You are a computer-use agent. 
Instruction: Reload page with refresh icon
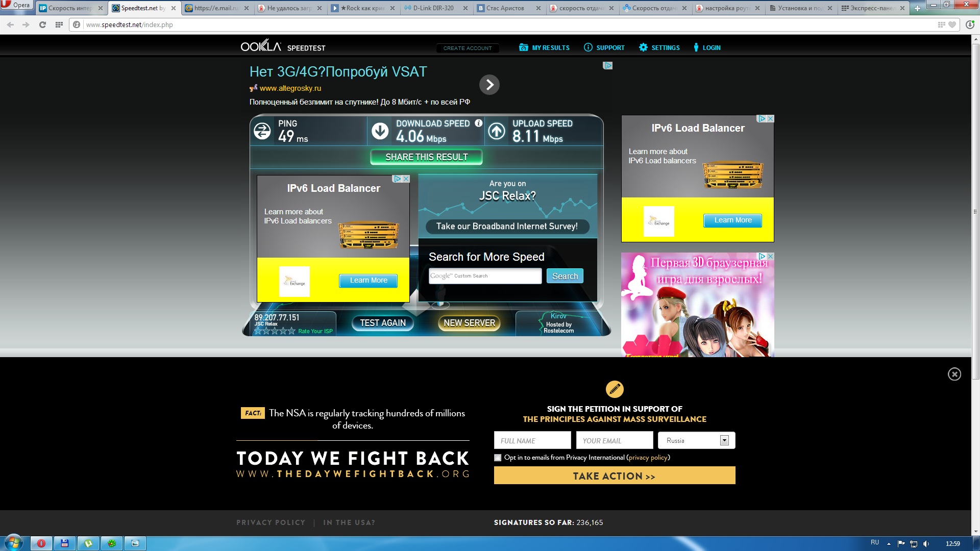[x=42, y=24]
